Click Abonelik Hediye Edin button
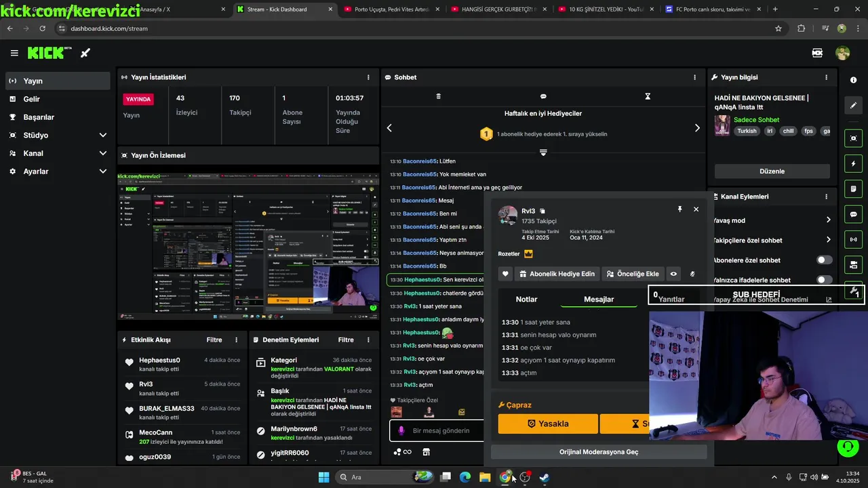Image resolution: width=868 pixels, height=488 pixels. (x=556, y=274)
